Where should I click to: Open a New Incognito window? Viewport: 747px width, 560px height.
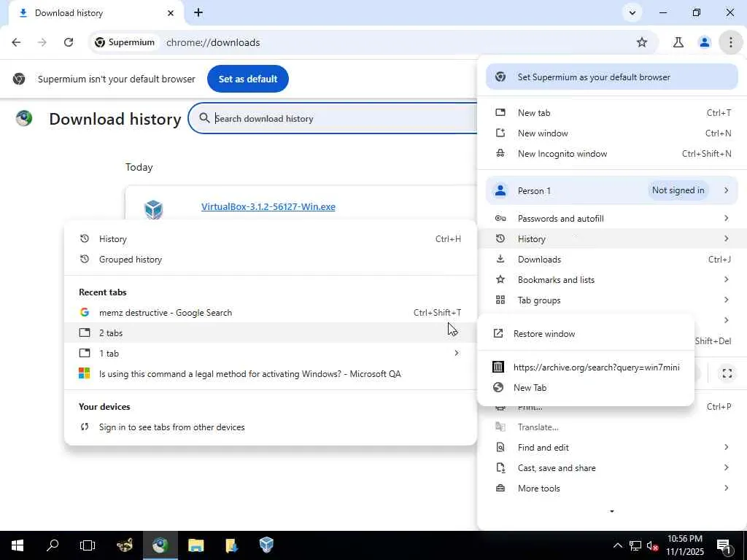point(612,154)
